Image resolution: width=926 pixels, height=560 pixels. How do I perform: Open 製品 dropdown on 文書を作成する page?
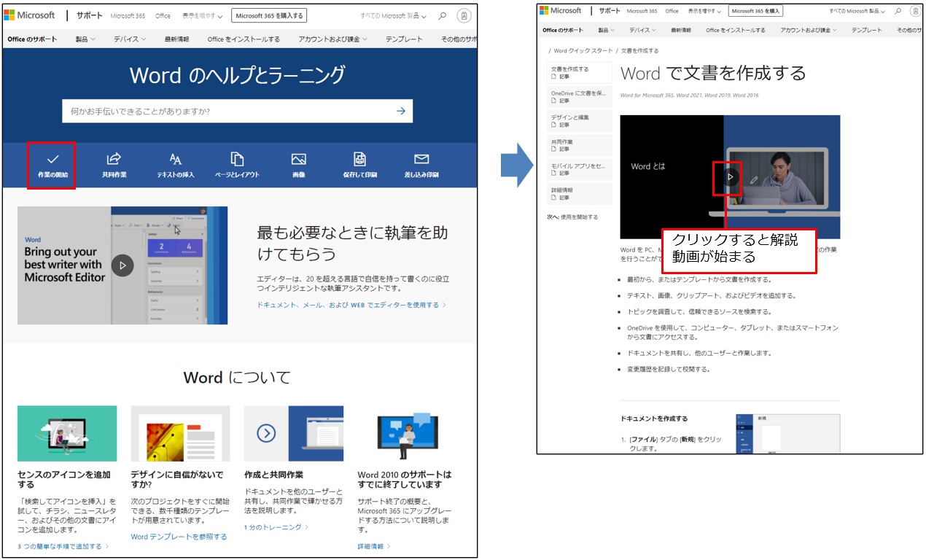(x=606, y=30)
